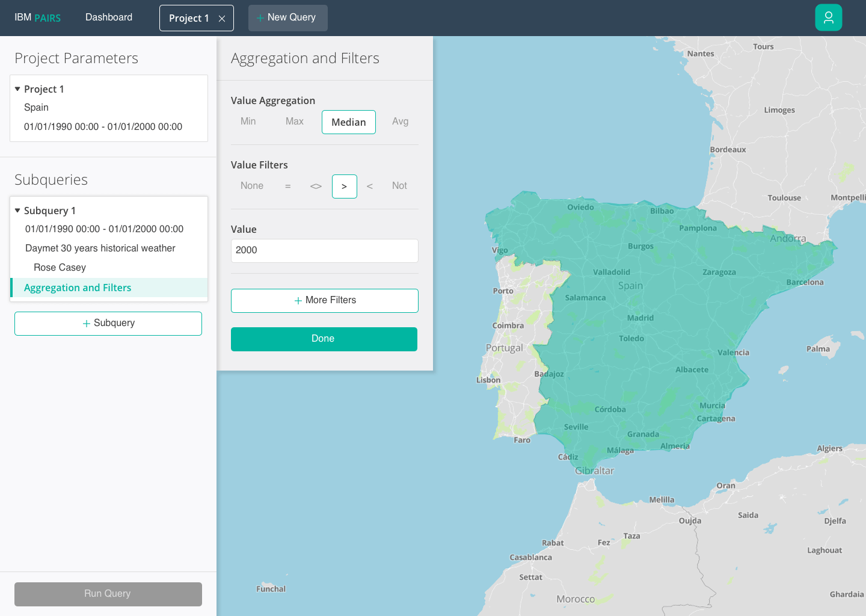Enable the 'Not' value filter option
866x616 pixels.
[399, 185]
